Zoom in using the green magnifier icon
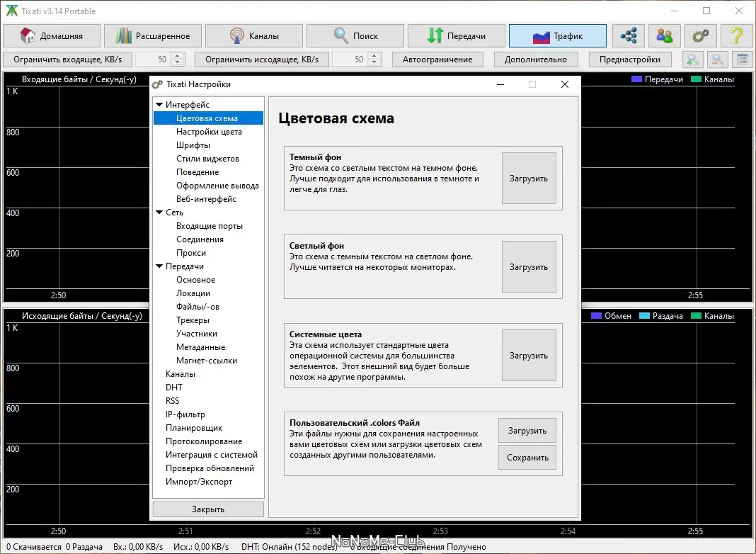The image size is (756, 554). [692, 60]
